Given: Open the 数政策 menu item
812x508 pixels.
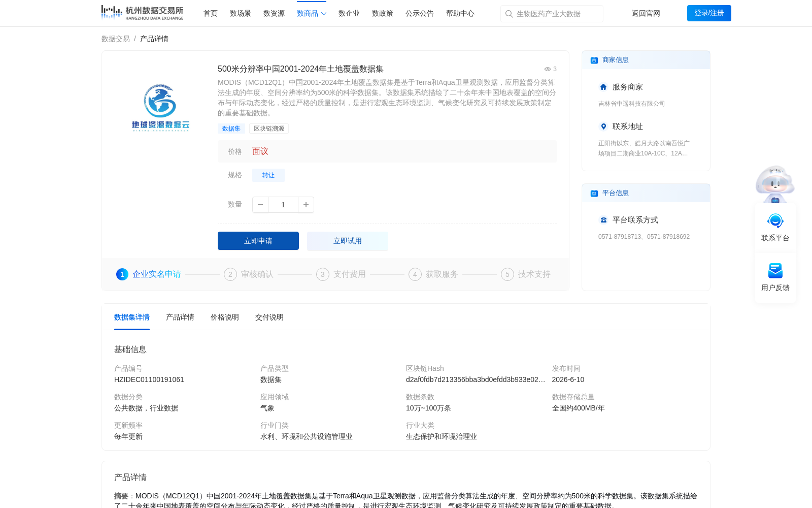Looking at the screenshot, I should coord(383,13).
